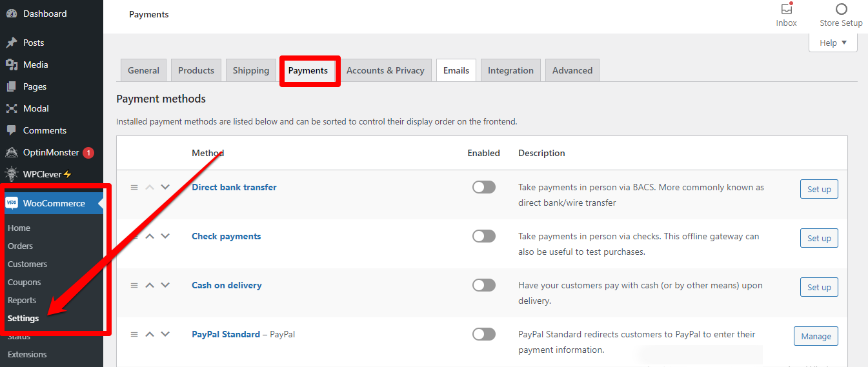Switch to the Shipping tab
The image size is (868, 367).
tap(250, 70)
